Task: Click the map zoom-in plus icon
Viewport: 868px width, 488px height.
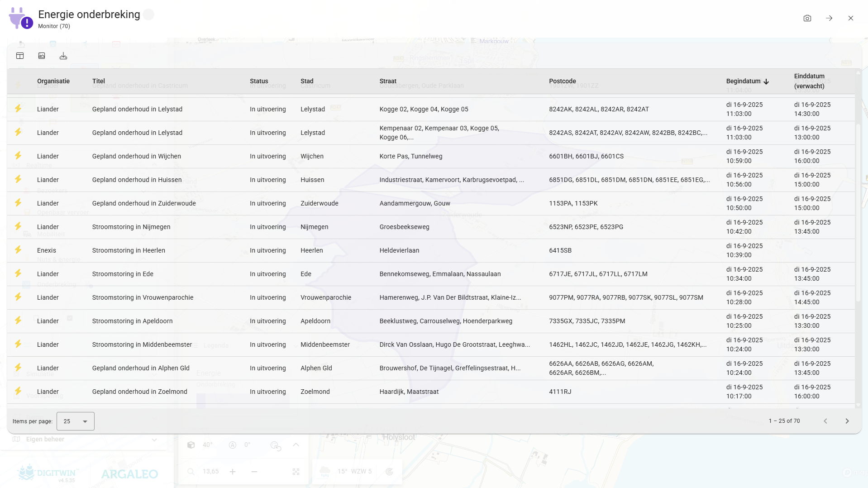Action: coord(233,472)
